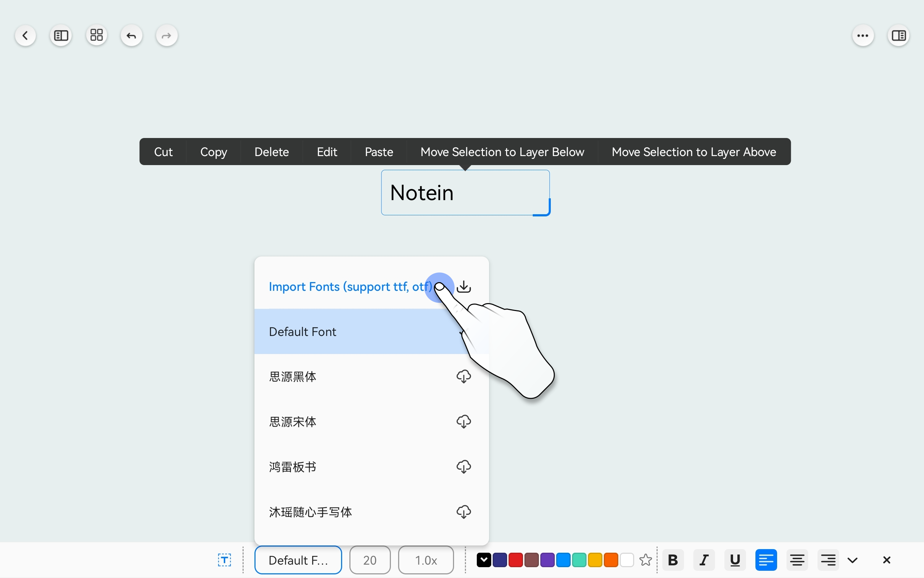The width and height of the screenshot is (924, 578).
Task: Choose Edit from the context menu
Action: tap(327, 152)
